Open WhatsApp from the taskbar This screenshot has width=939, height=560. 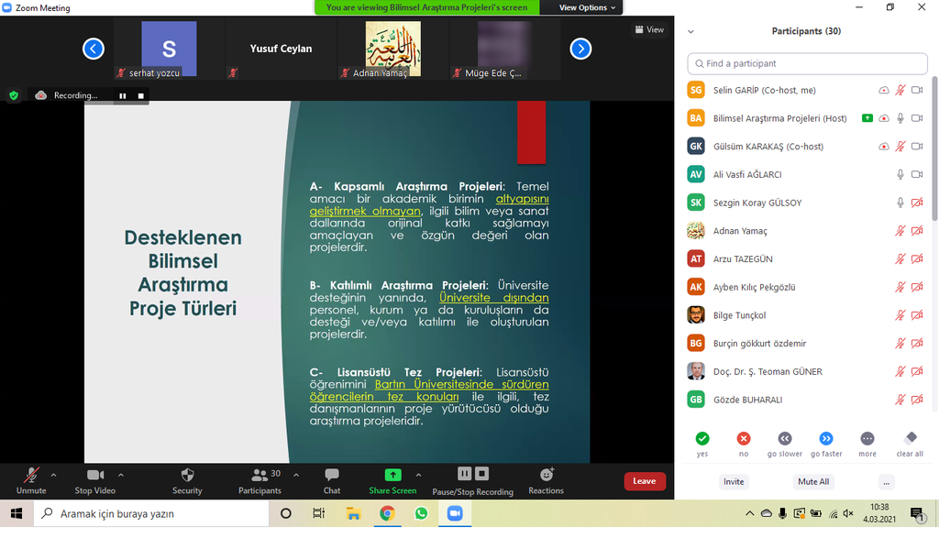point(421,514)
